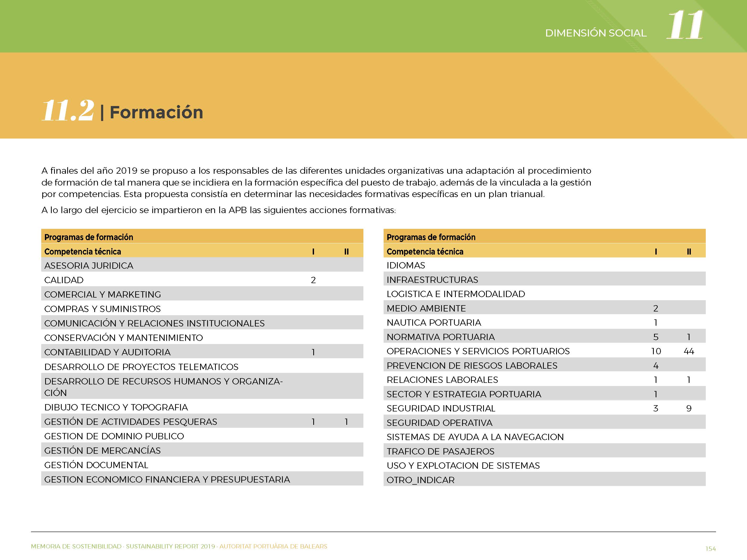The image size is (747, 560).
Task: Click the value 4 in PREVENCION DE RIESGOS row
Action: (656, 366)
